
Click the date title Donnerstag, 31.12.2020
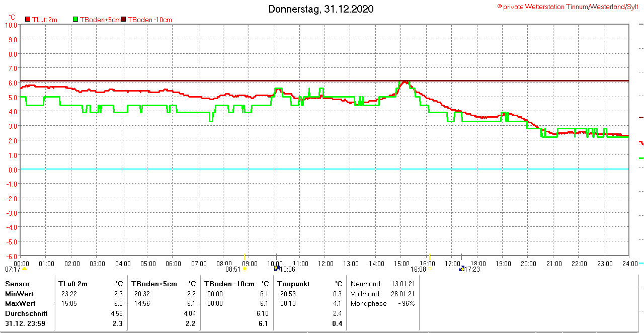click(321, 9)
